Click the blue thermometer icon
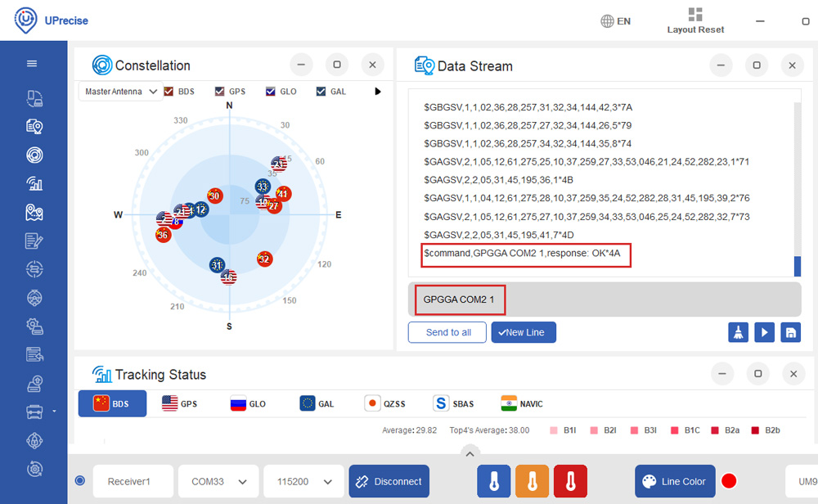818x504 pixels. 493,481
